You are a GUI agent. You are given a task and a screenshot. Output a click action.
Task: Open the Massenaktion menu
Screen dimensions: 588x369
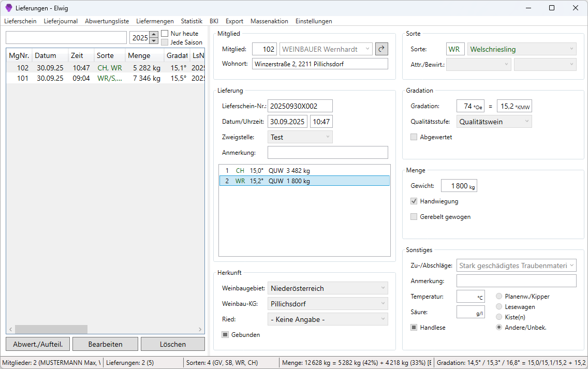269,21
